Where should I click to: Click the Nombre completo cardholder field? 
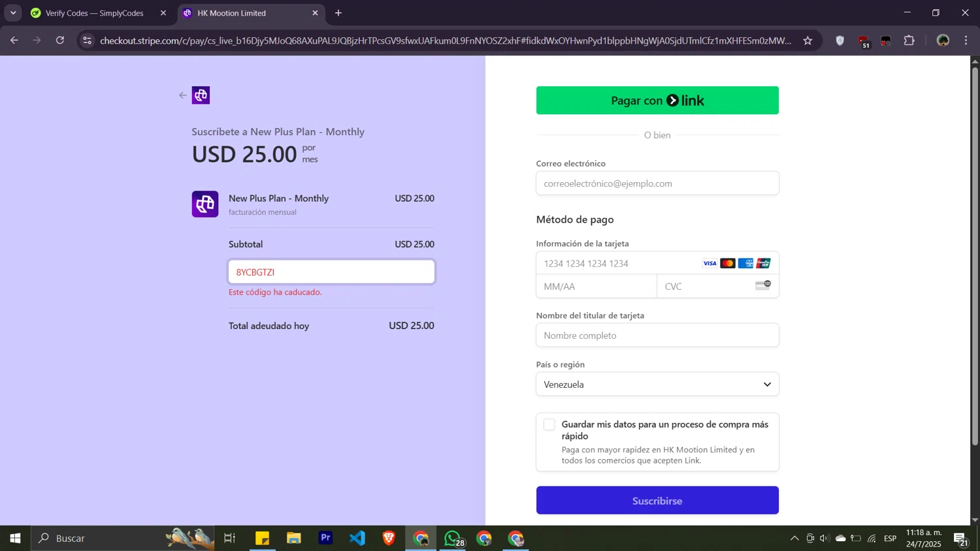[657, 336]
